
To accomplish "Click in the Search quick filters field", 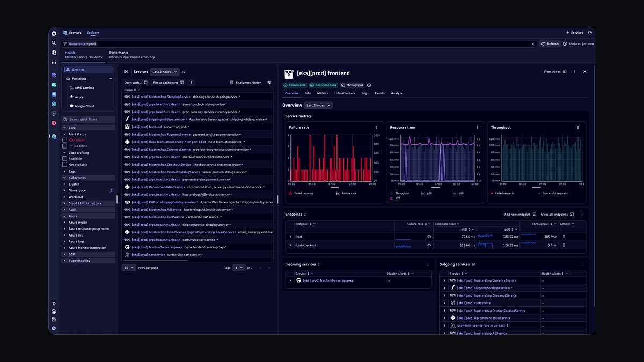I will pos(88,119).
